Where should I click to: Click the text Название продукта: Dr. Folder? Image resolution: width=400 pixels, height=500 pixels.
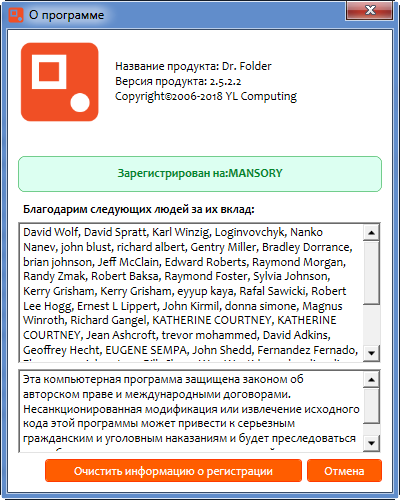pos(193,66)
